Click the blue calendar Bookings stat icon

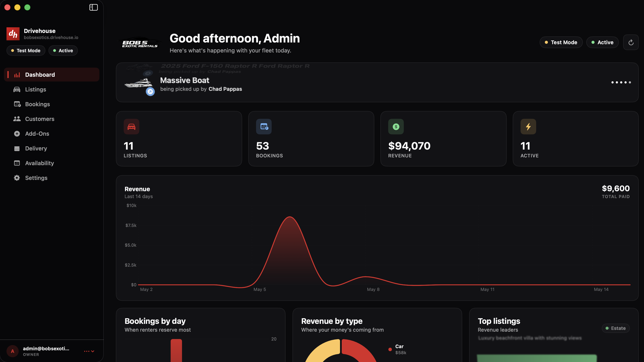pyautogui.click(x=264, y=127)
